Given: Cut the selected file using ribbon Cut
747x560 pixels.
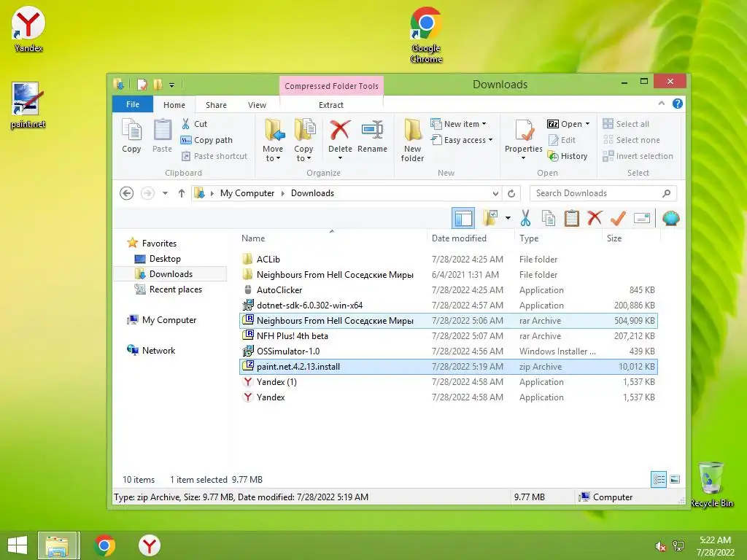Looking at the screenshot, I should click(194, 124).
